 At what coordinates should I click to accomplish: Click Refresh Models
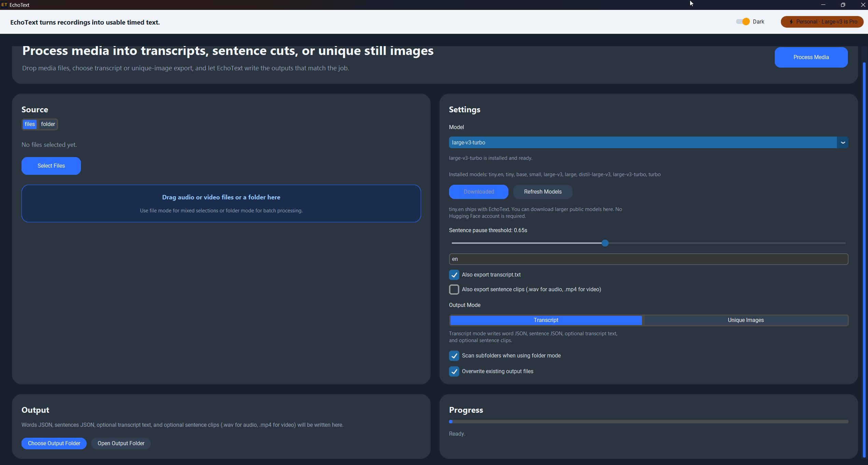coord(543,192)
